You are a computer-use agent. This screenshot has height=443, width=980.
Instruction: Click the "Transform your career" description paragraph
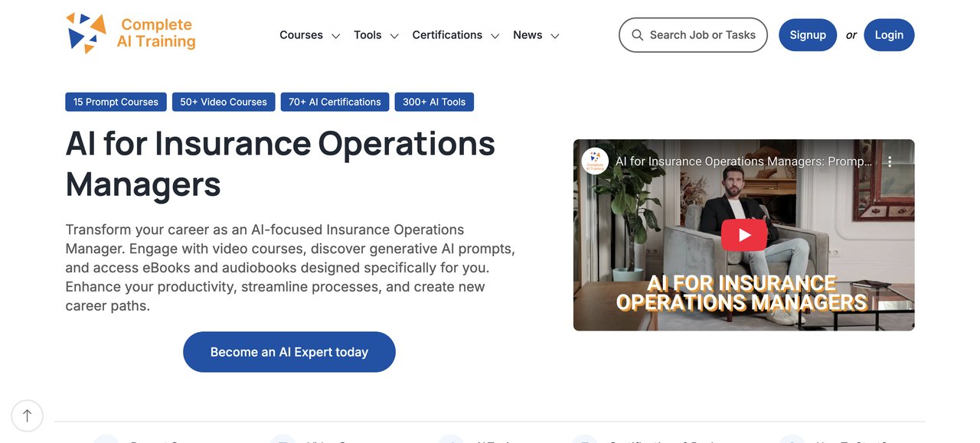290,268
